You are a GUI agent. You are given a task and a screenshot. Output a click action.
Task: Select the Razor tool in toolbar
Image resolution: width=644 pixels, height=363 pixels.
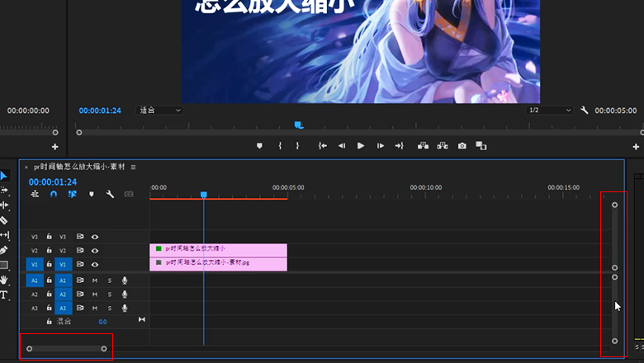pyautogui.click(x=4, y=220)
